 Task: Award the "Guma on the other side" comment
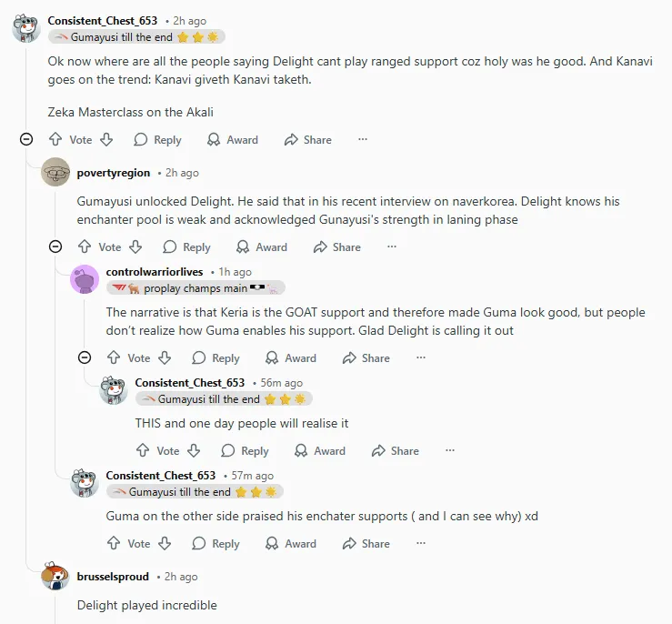tap(290, 544)
